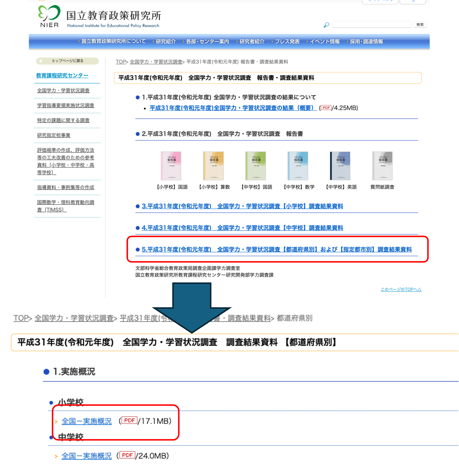This screenshot has height=476, width=459.
Task: Open 質問紙調査 report cover thumbnail
Action: [382, 166]
